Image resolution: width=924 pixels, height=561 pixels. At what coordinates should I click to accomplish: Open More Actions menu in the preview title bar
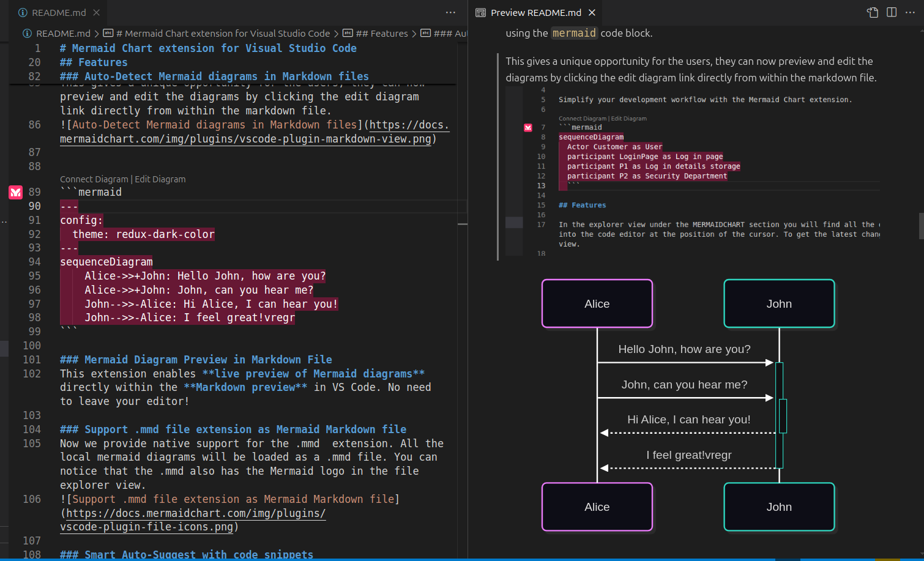911,12
